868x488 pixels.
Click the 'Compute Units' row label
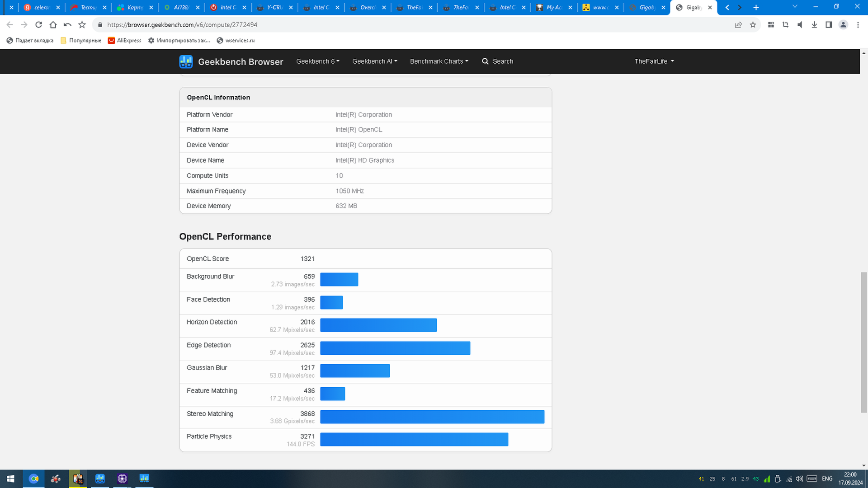coord(208,176)
